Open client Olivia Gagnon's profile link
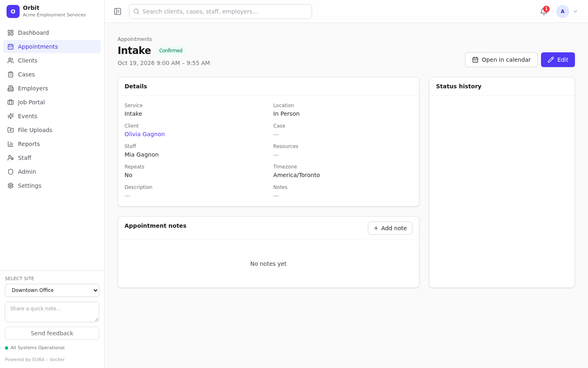The image size is (588, 368). tap(145, 134)
